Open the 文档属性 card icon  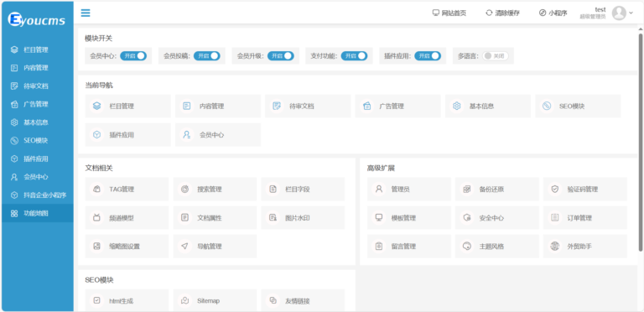point(184,217)
